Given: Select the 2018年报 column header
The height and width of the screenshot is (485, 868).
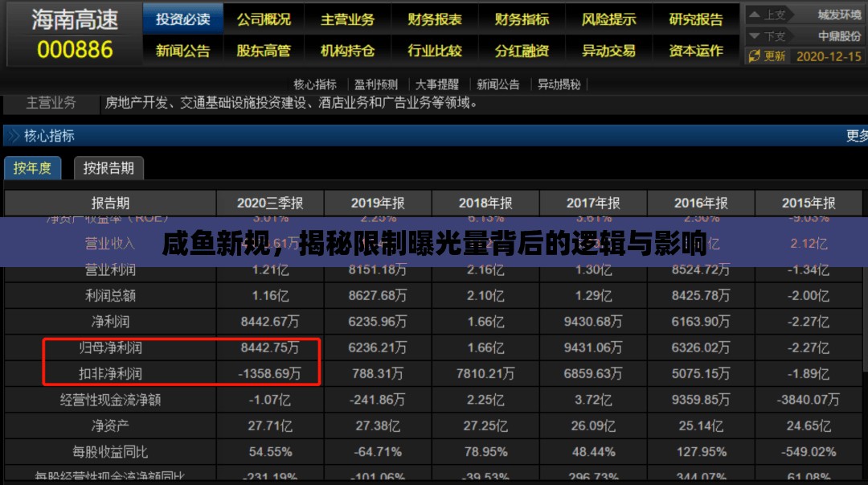Looking at the screenshot, I should point(485,203).
